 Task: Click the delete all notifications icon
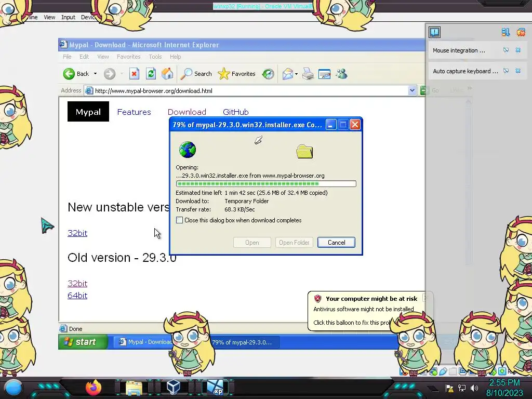point(521,32)
